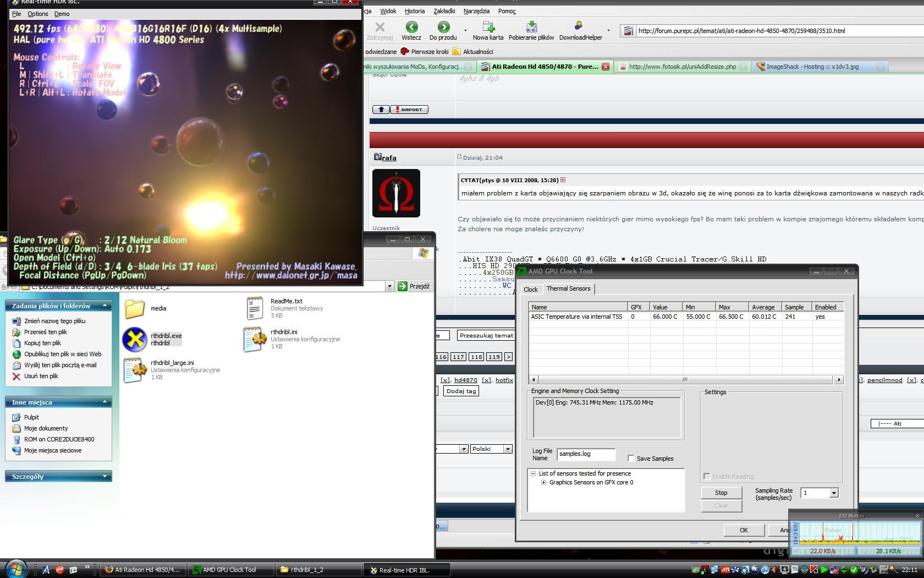Switch to Thermal Sensors tab

point(569,289)
